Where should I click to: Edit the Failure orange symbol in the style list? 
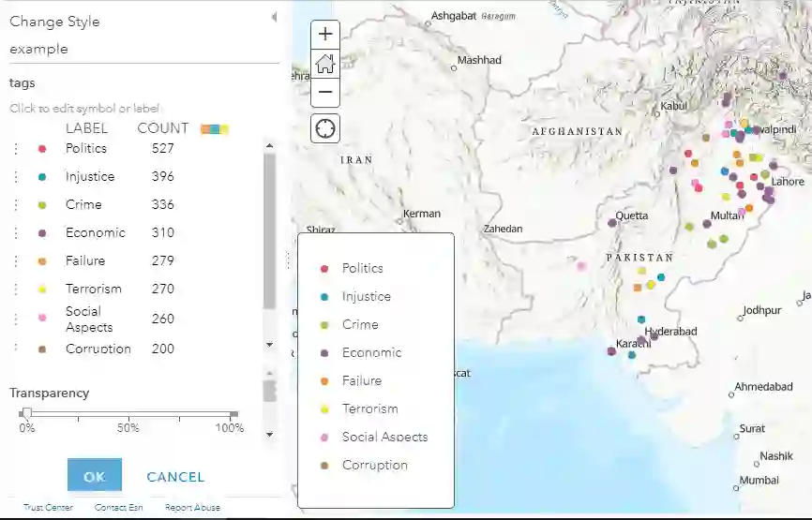click(42, 261)
